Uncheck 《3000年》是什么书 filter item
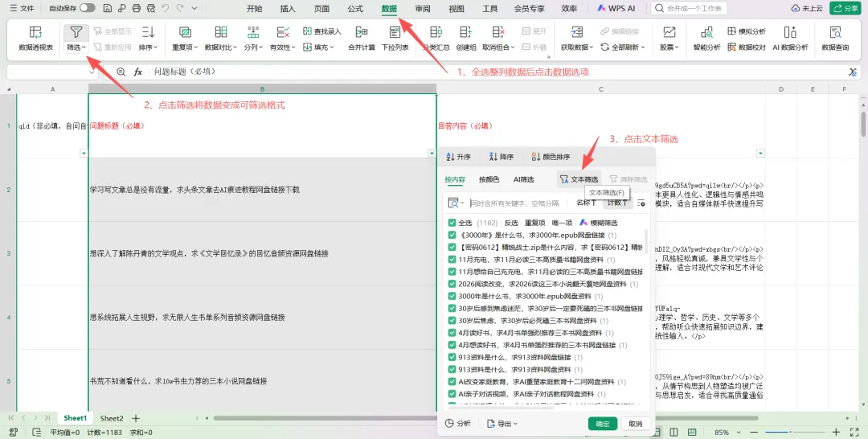The width and height of the screenshot is (868, 439). click(x=452, y=235)
